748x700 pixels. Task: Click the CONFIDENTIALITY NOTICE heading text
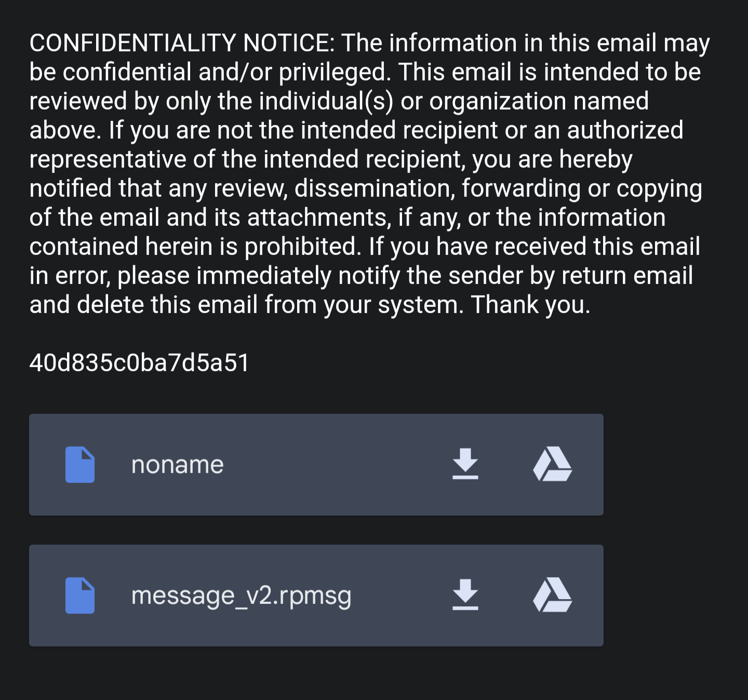[182, 43]
